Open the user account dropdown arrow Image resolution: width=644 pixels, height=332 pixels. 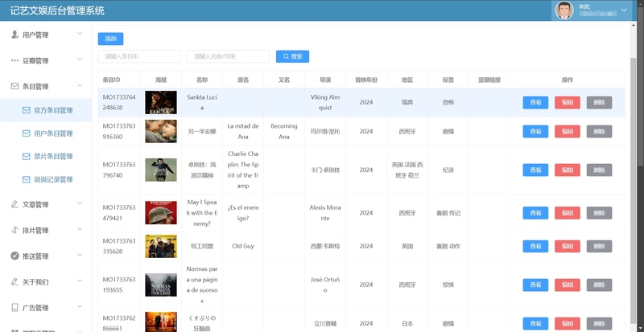coord(625,10)
